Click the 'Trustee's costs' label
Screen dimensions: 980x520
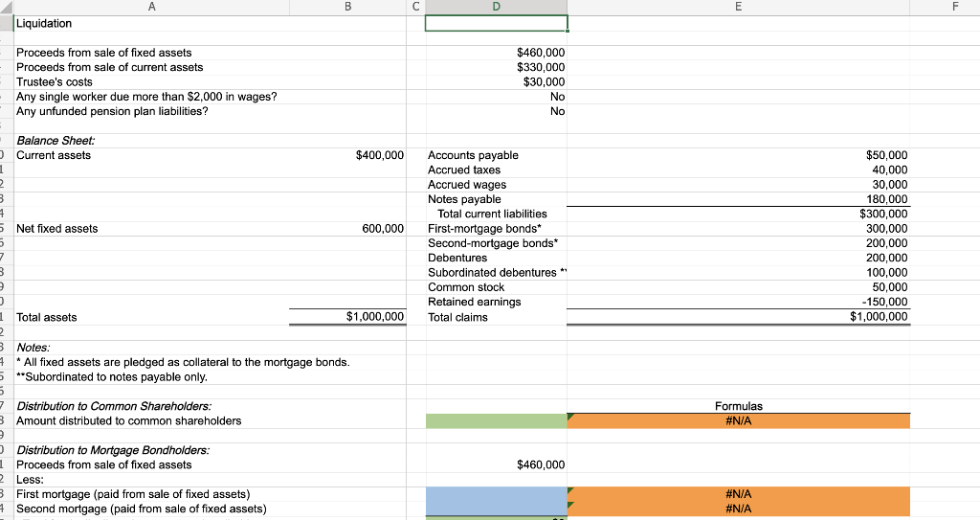coord(55,82)
